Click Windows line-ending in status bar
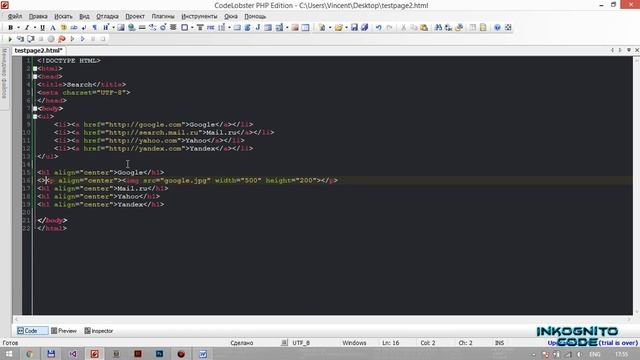The image size is (640, 360). click(354, 343)
